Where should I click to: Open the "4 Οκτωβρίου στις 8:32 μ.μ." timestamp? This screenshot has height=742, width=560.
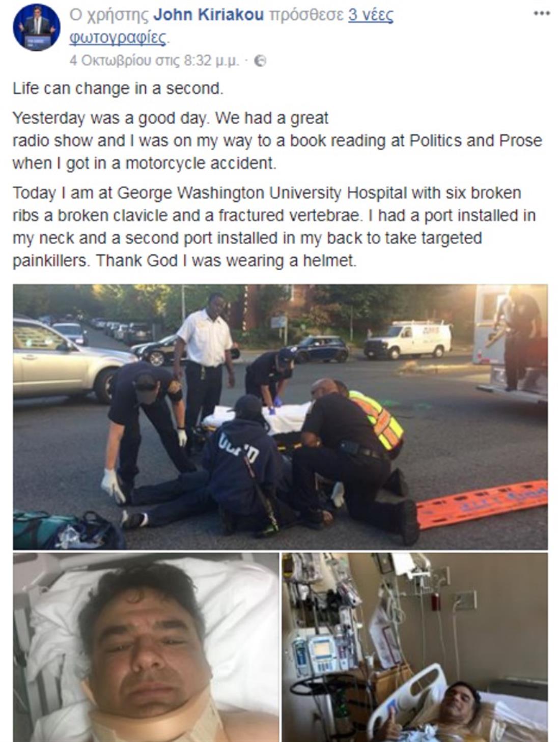[154, 61]
